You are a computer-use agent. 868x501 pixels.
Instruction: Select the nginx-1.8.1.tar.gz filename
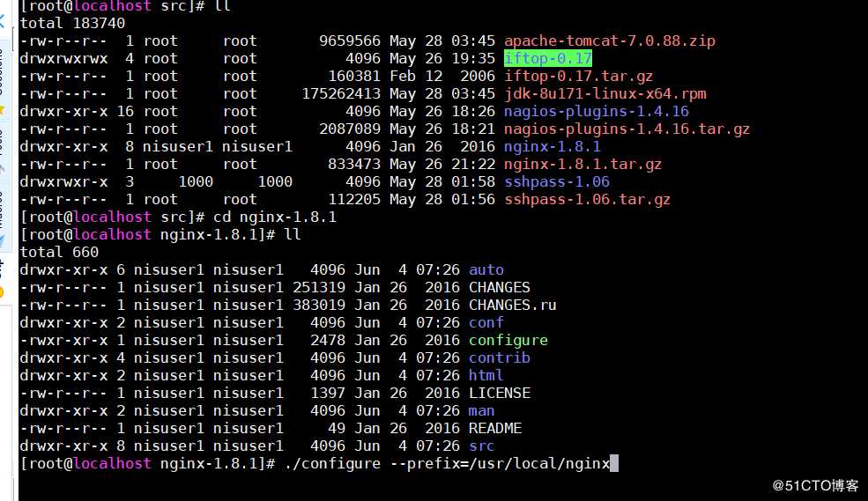pyautogui.click(x=582, y=165)
